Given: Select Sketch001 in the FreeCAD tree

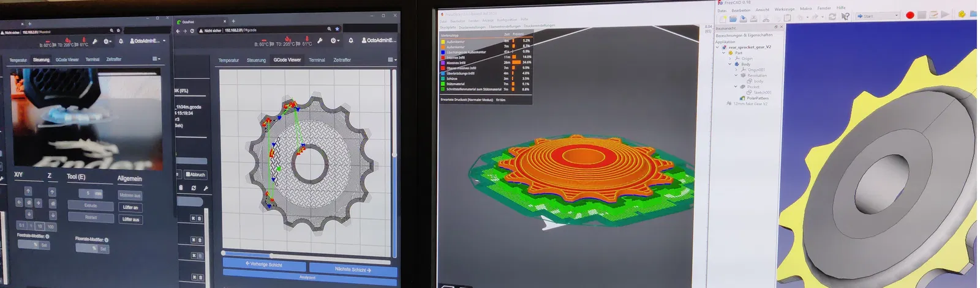Looking at the screenshot, I should [763, 92].
